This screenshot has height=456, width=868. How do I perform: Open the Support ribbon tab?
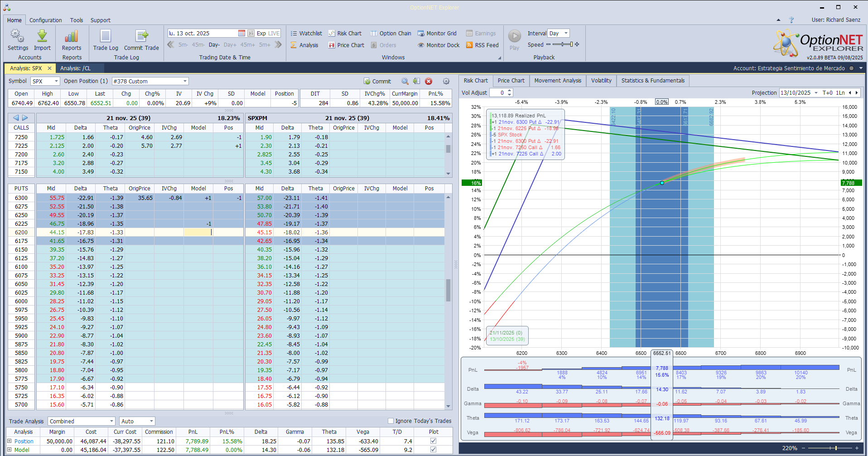(101, 20)
